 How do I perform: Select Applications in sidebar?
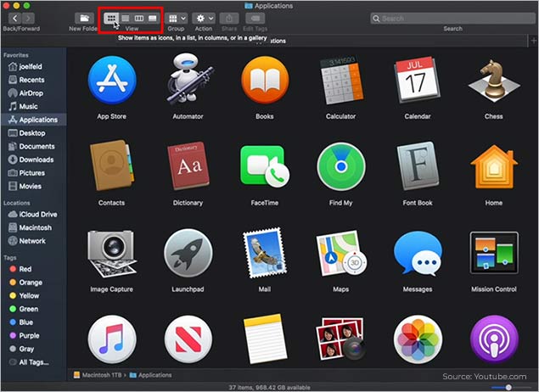tap(34, 120)
